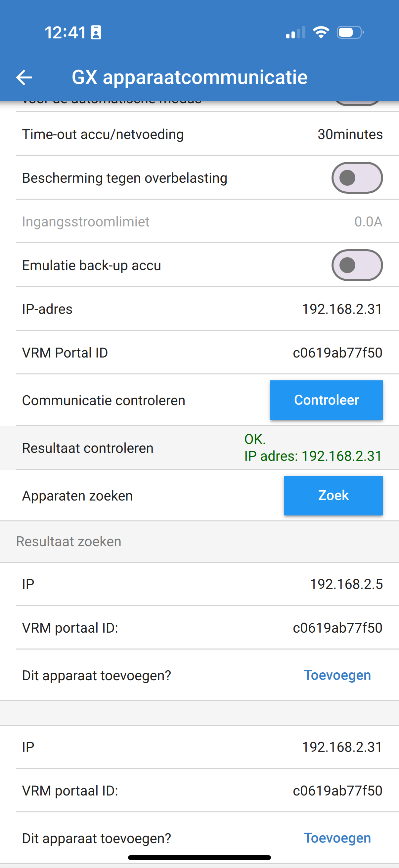This screenshot has width=399, height=868.
Task: Tap the home indicator bar at the bottom
Action: coord(199,857)
